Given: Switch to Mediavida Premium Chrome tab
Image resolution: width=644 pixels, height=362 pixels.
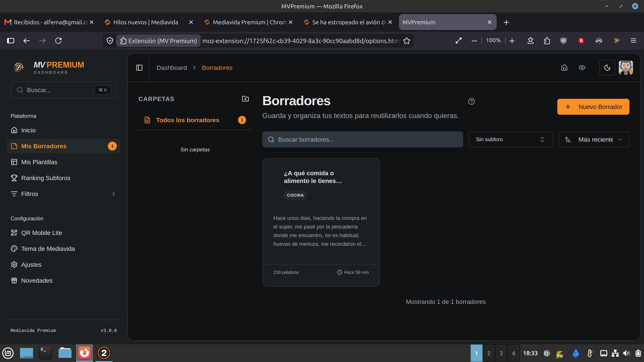Looking at the screenshot, I should (248, 22).
